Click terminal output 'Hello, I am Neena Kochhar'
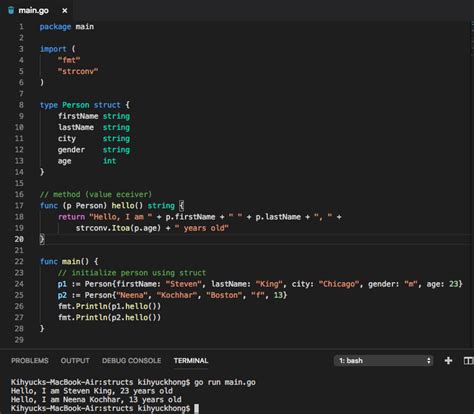The width and height of the screenshot is (474, 414). (x=65, y=400)
